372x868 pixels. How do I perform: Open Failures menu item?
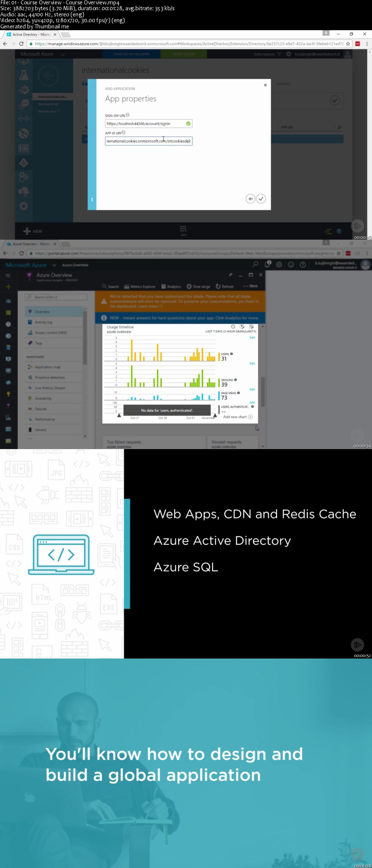tap(54, 409)
